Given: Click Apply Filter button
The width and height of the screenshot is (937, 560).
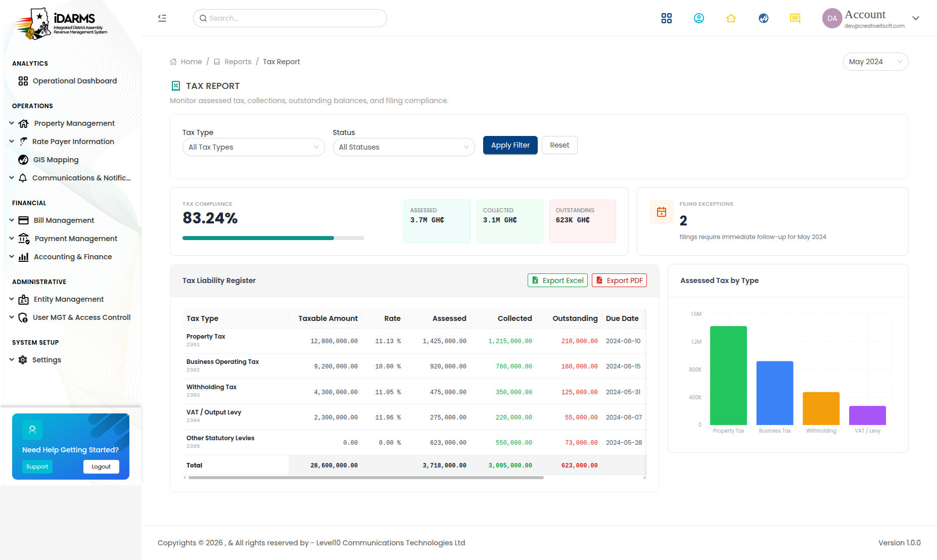Looking at the screenshot, I should pyautogui.click(x=510, y=145).
